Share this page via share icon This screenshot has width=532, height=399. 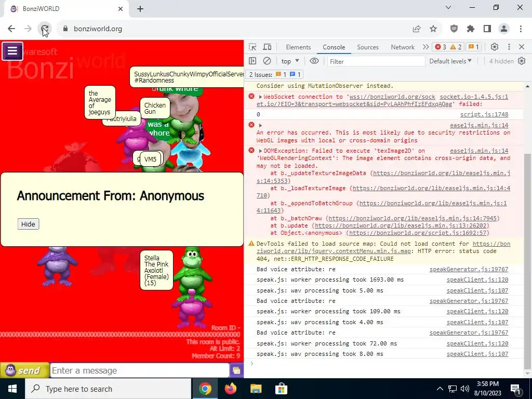417,29
